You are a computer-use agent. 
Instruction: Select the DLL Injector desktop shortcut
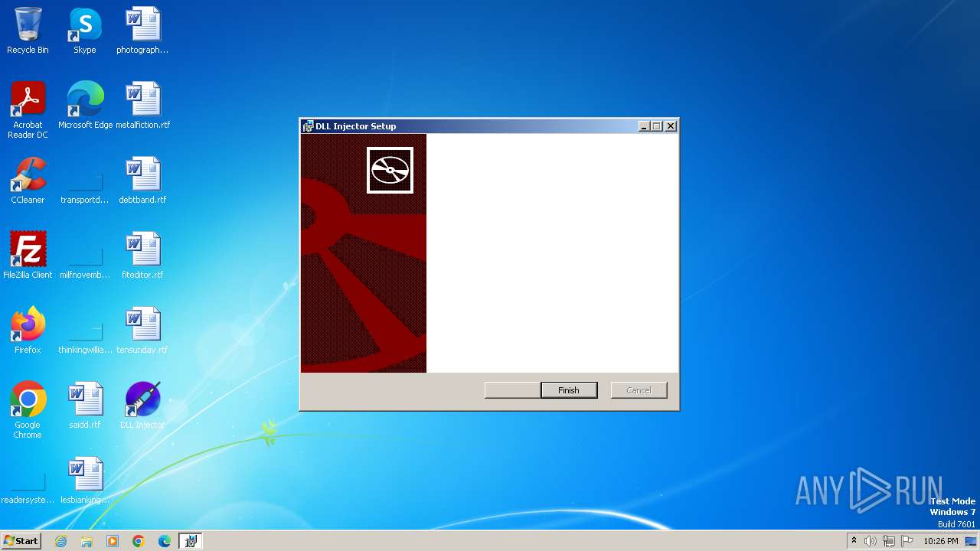pos(142,406)
